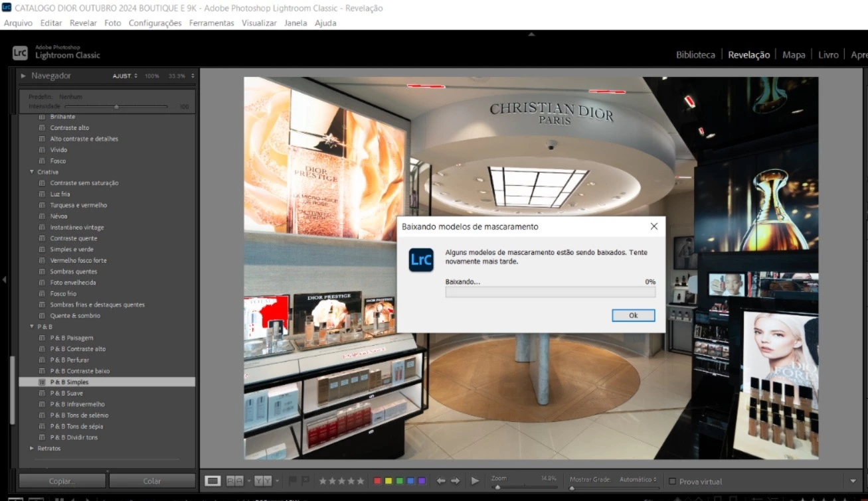
Task: Expand the Navegador panel
Action: coord(24,76)
